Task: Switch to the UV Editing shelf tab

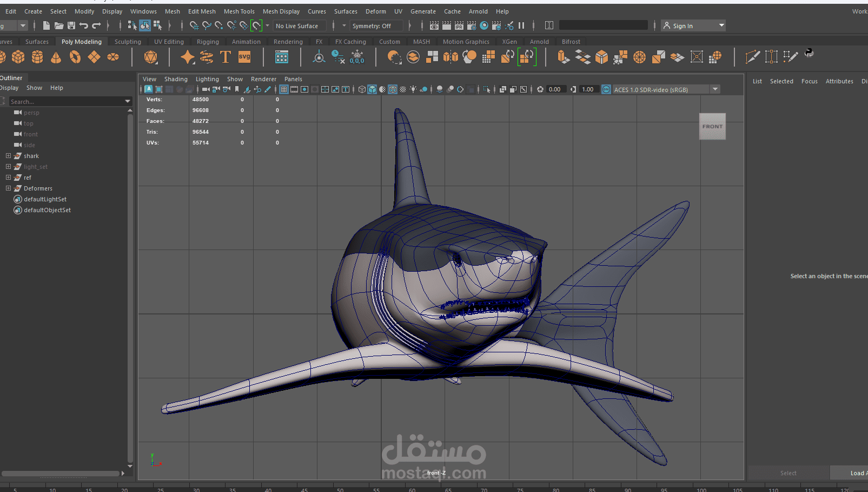Action: point(169,42)
